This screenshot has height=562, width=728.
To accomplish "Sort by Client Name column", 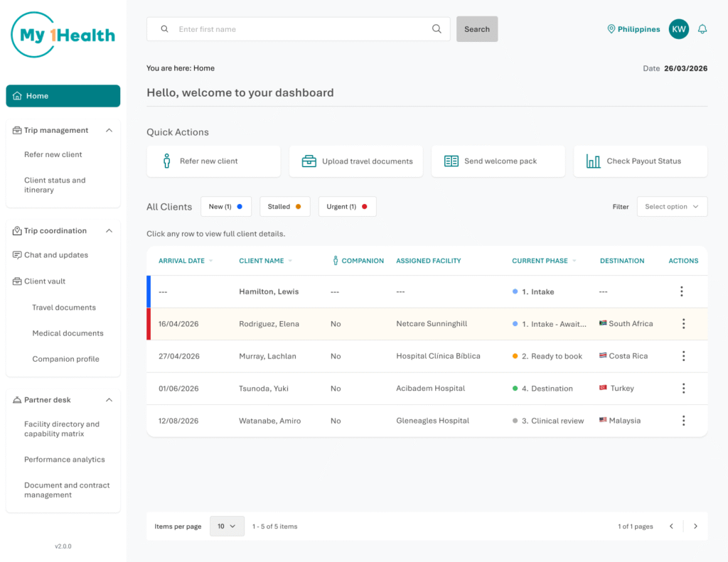I will pyautogui.click(x=265, y=261).
